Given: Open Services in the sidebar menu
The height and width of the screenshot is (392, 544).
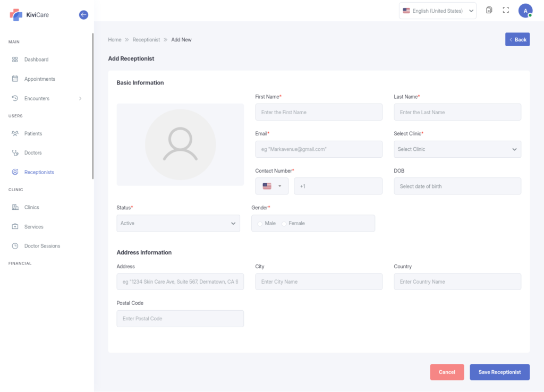Looking at the screenshot, I should (x=33, y=227).
